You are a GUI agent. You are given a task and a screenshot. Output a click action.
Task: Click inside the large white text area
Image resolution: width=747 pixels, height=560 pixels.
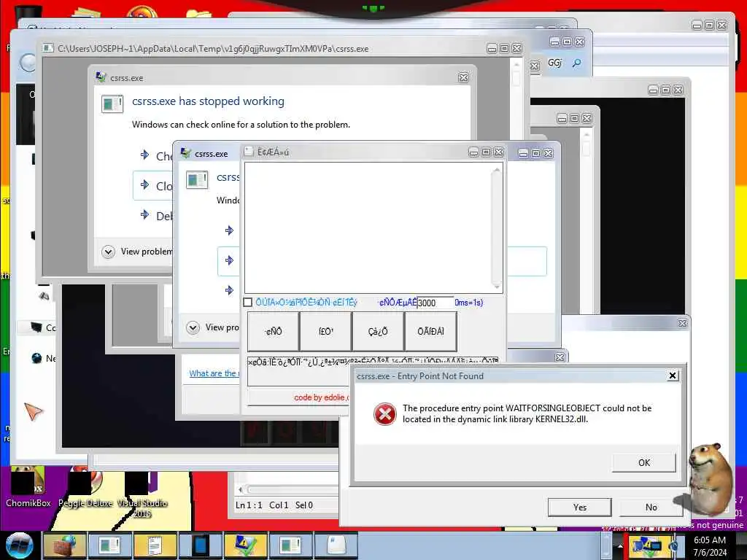click(368, 227)
